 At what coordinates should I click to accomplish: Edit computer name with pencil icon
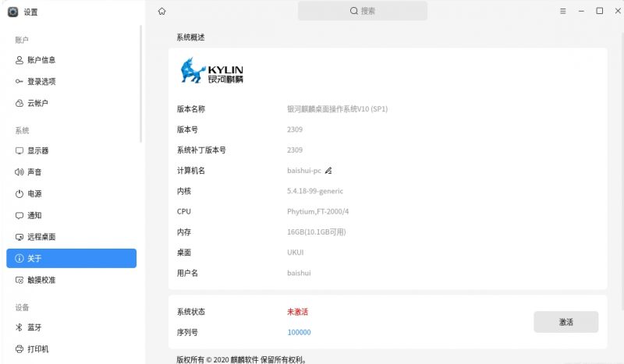(x=328, y=171)
